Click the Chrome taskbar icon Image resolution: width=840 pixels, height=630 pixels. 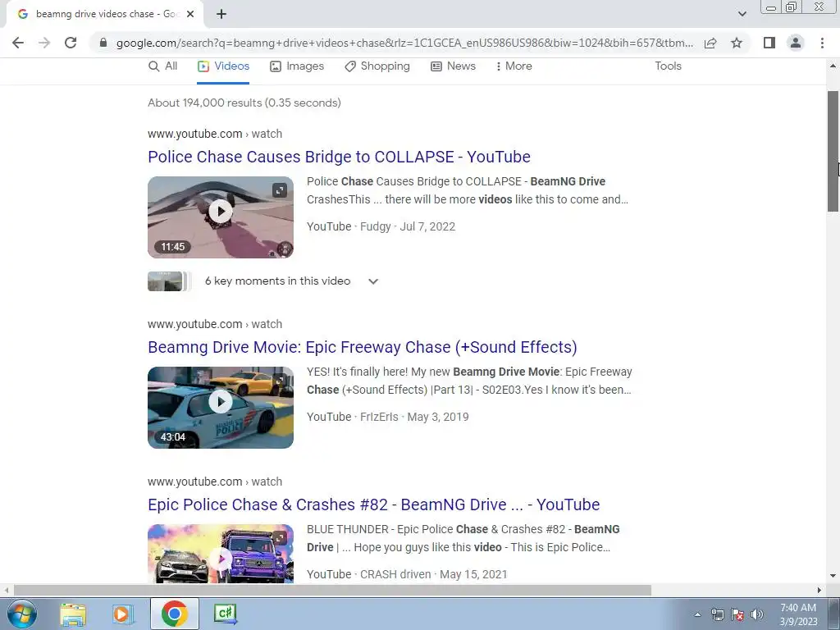pos(174,614)
